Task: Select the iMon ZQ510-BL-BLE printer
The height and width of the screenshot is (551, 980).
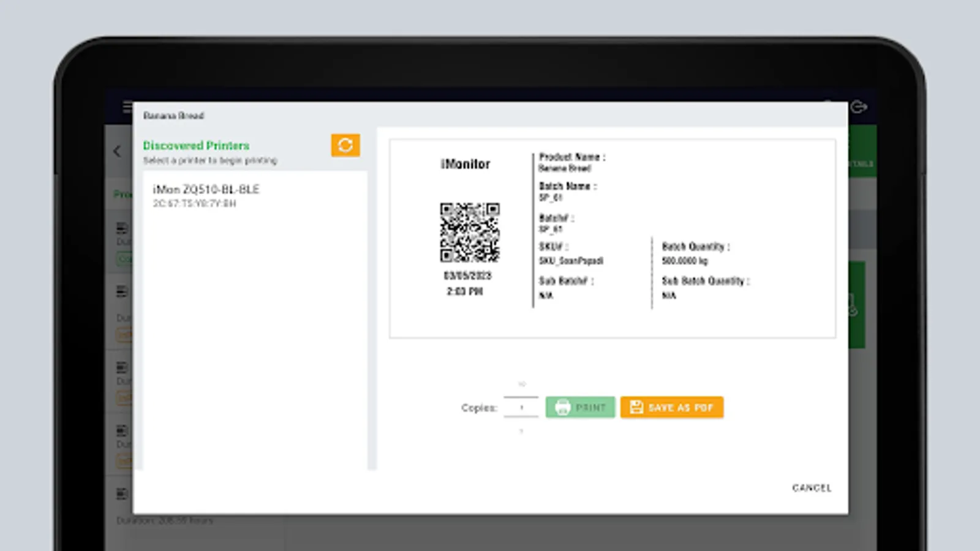Action: coord(255,196)
